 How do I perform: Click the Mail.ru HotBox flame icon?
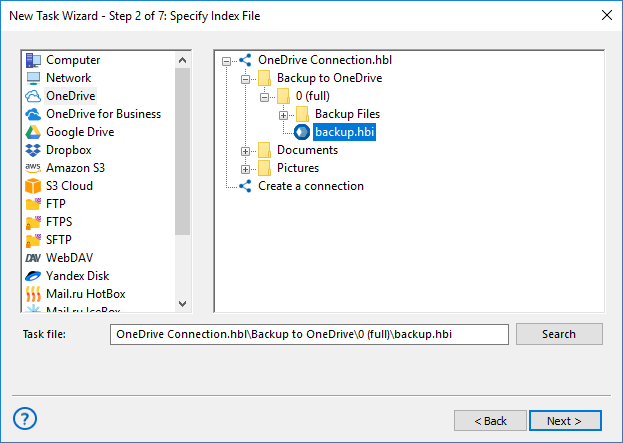[33, 294]
